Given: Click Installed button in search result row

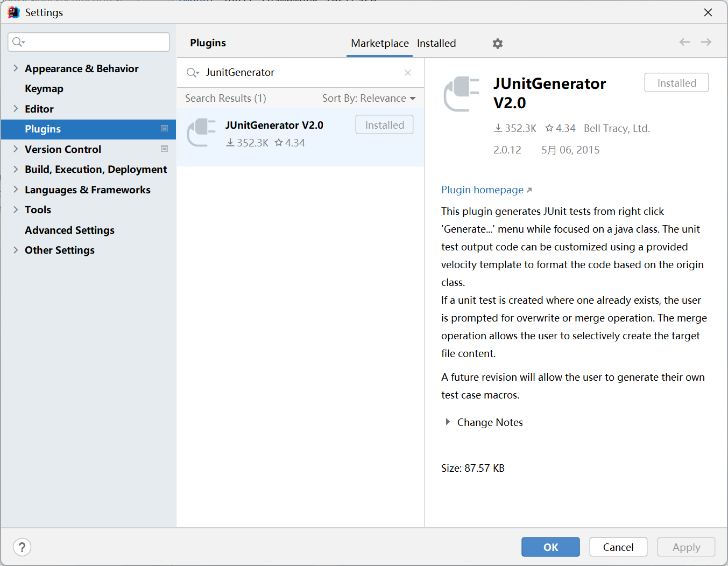Looking at the screenshot, I should pyautogui.click(x=384, y=125).
